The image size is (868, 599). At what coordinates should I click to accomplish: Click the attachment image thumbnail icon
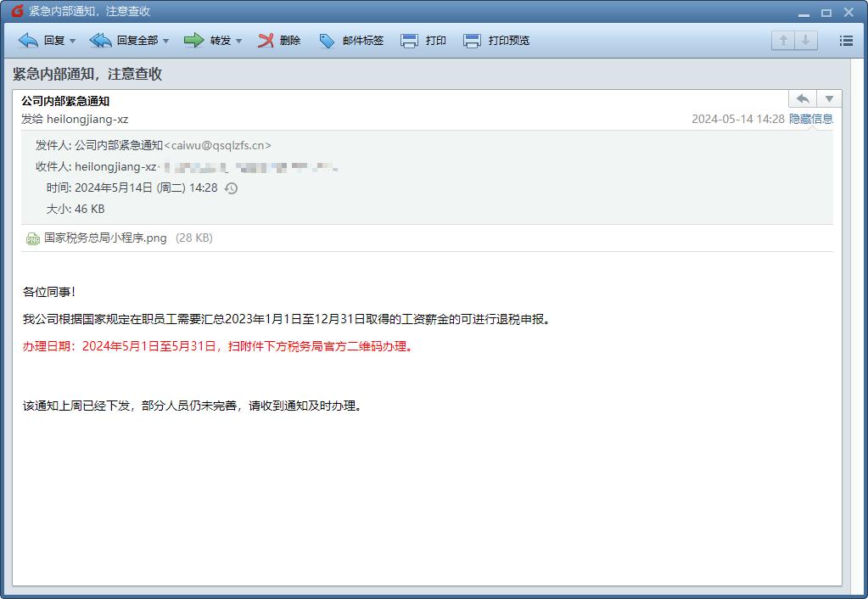(x=31, y=238)
